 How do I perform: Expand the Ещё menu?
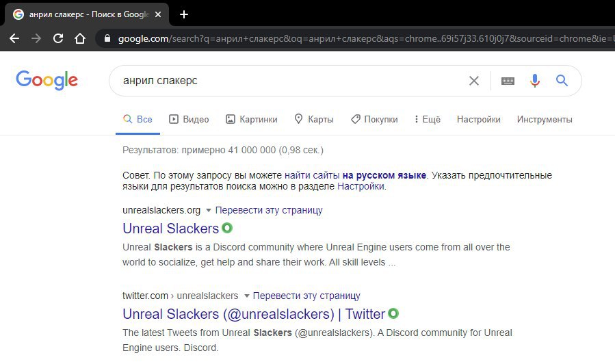pyautogui.click(x=428, y=119)
